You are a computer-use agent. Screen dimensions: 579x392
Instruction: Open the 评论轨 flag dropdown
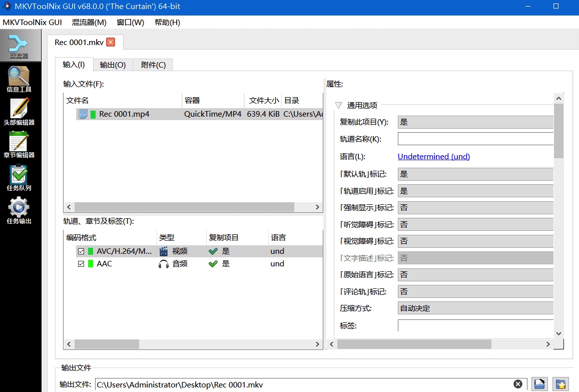point(475,291)
